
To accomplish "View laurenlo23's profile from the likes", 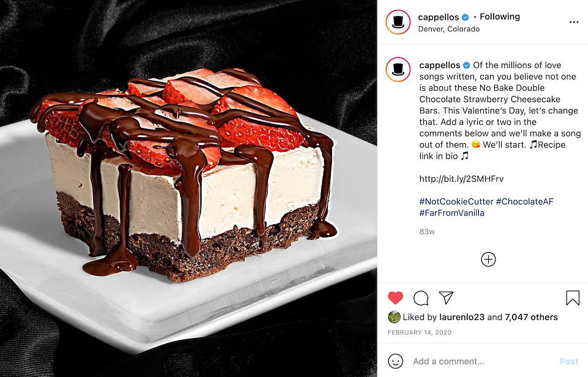I will [x=462, y=317].
